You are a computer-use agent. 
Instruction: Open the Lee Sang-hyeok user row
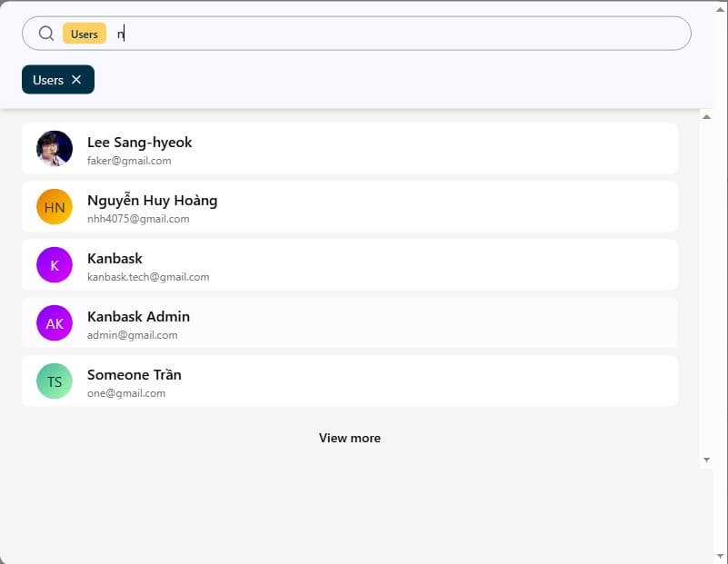[350, 148]
